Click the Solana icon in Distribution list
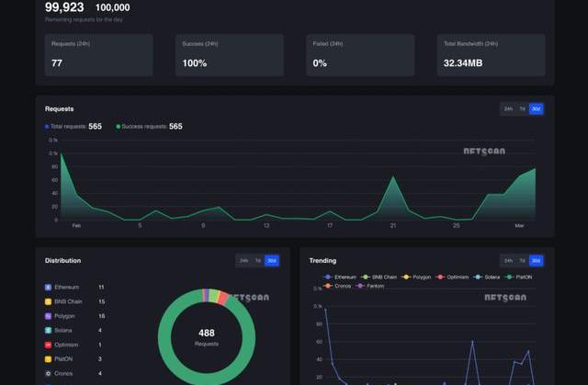Screen dimensions: 588x385 (x=49, y=330)
